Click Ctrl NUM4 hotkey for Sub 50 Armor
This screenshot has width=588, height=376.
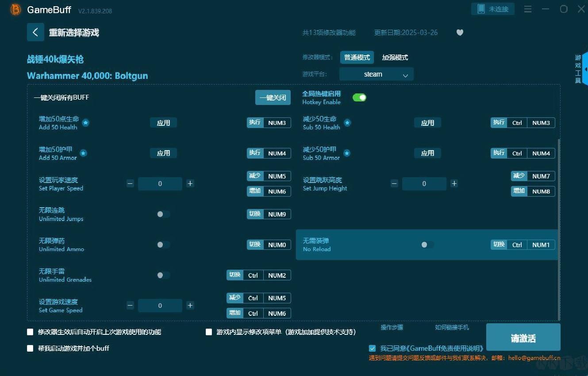(523, 153)
